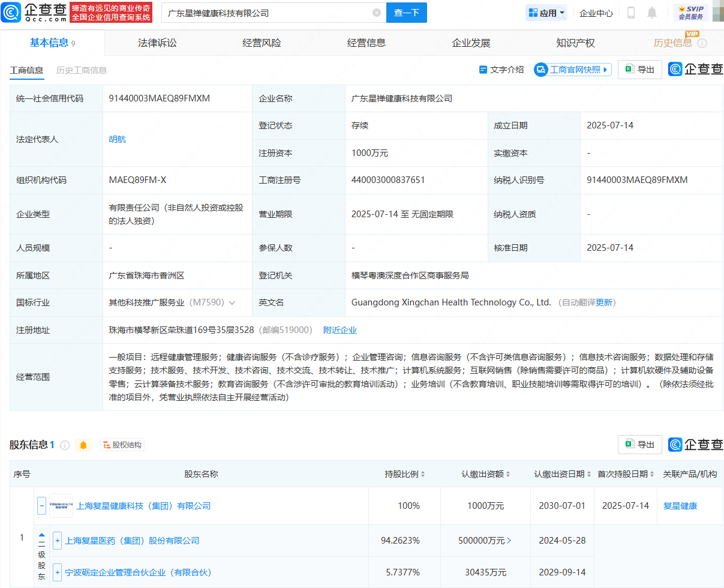
Task: Open shareholder 上海复星健康科技（集团）有限公司
Action: point(144,506)
